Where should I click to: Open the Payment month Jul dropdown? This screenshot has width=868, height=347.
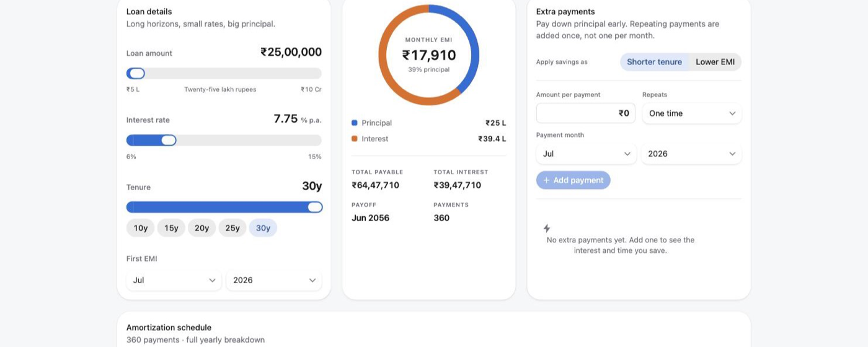coord(586,154)
